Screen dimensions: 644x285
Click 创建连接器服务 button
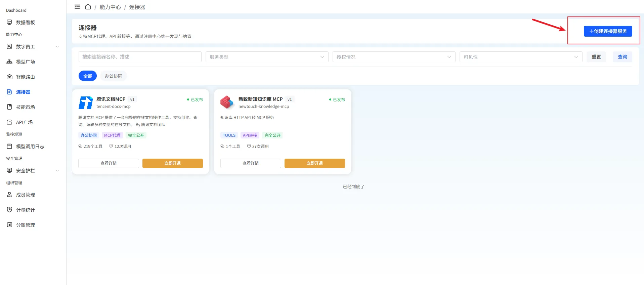pyautogui.click(x=608, y=31)
